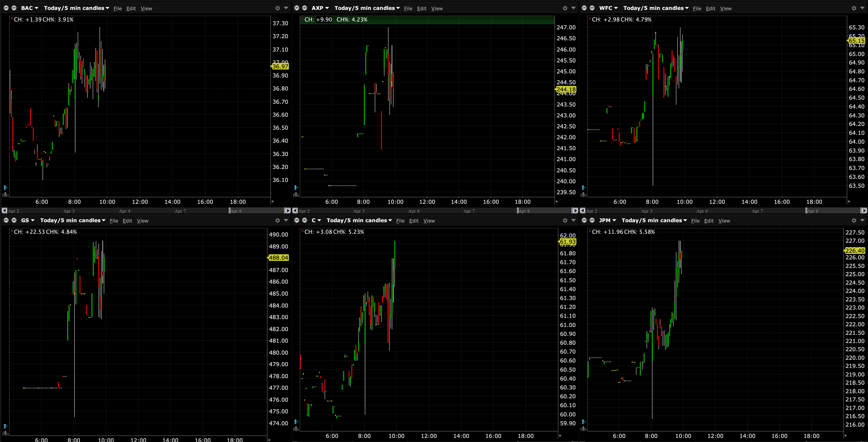This screenshot has height=442, width=868.
Task: Click the plus icon in AXP chart header
Action: coord(304,8)
